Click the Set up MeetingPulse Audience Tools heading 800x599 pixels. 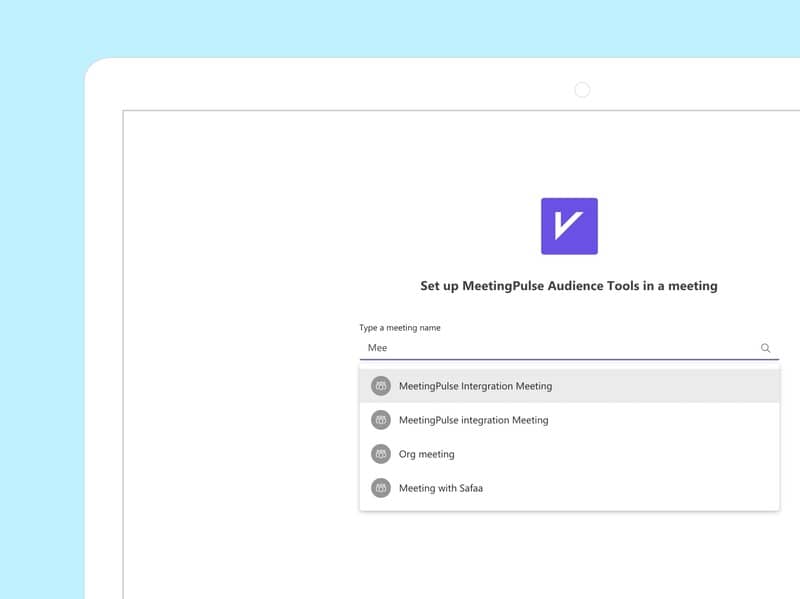[568, 285]
